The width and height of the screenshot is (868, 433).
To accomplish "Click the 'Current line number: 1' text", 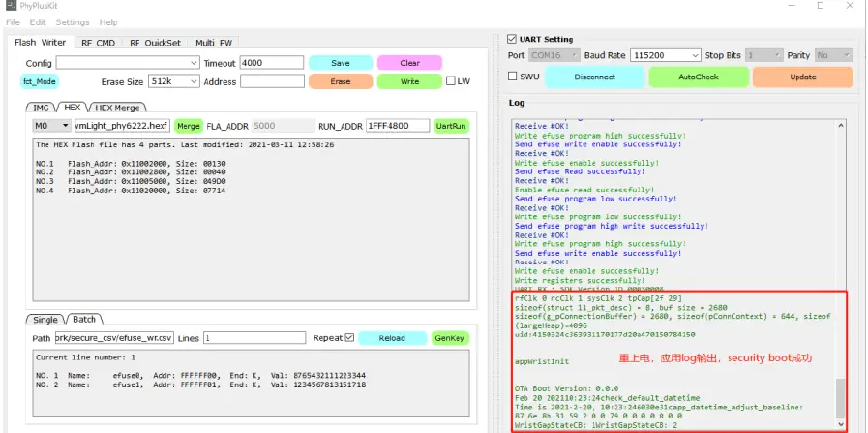I will point(85,357).
